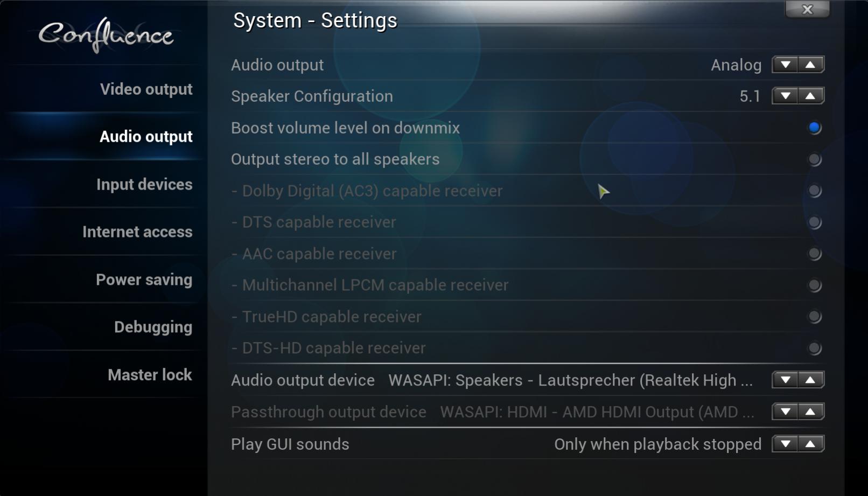Close the System Settings window
Viewport: 868px width, 496px height.
pyautogui.click(x=807, y=9)
